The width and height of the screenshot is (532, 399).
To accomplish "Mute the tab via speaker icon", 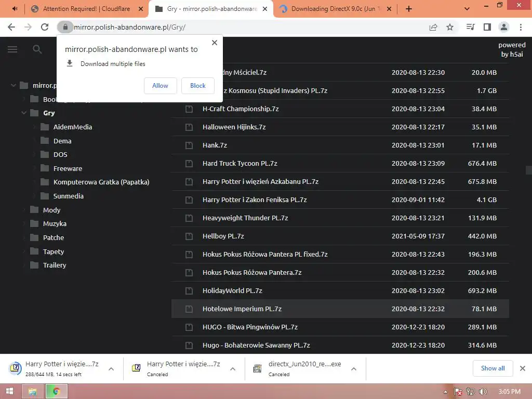I will (15, 9).
